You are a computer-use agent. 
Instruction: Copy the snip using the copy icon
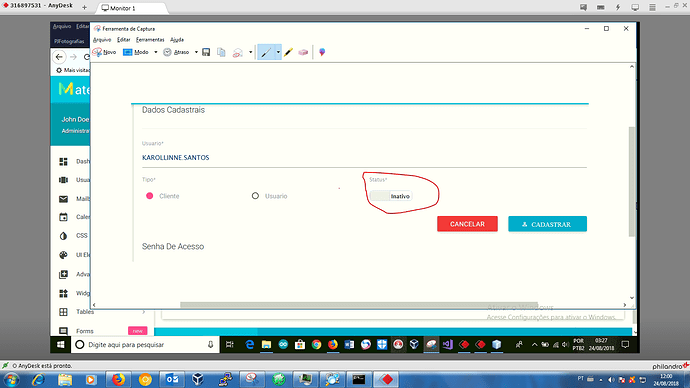pos(221,52)
